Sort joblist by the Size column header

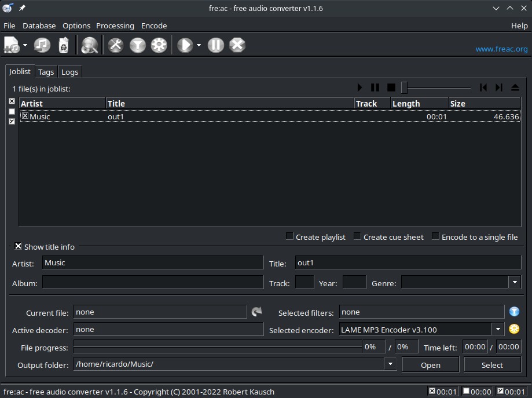pyautogui.click(x=485, y=103)
